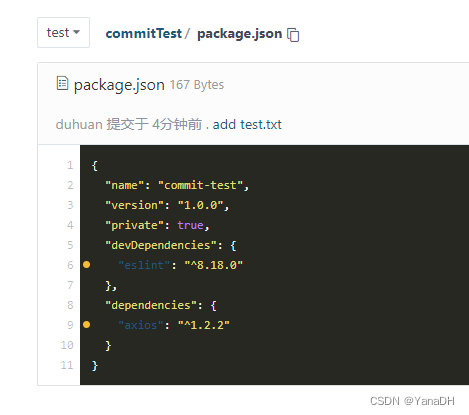This screenshot has height=415, width=469.
Task: Click the "axios" key in code
Action: 141,325
